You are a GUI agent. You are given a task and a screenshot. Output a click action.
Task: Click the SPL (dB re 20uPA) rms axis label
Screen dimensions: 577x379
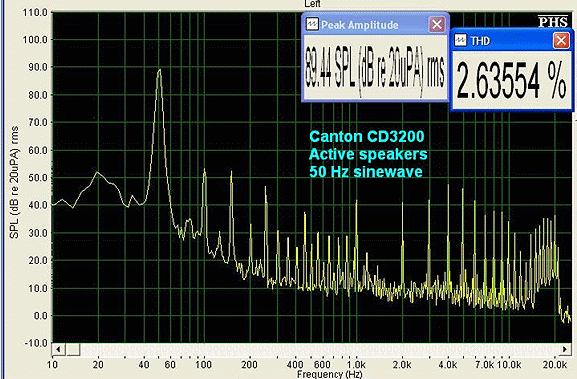(14, 182)
